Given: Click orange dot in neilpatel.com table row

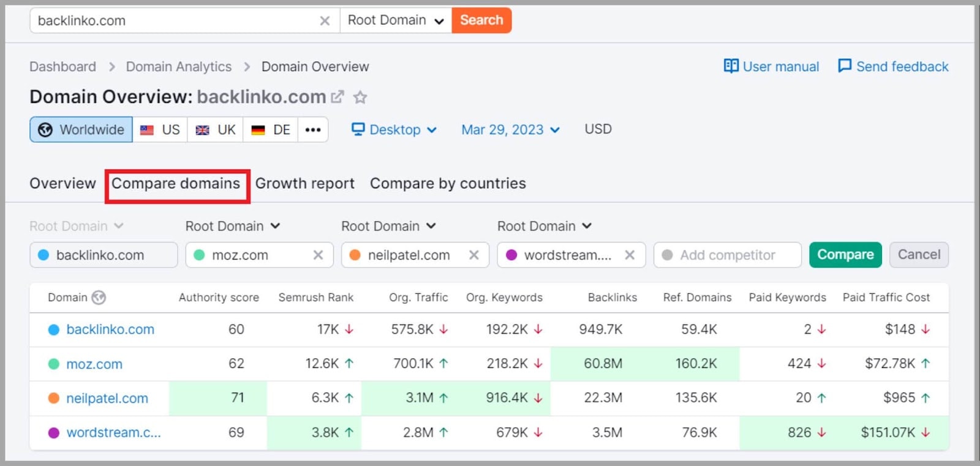Looking at the screenshot, I should pyautogui.click(x=54, y=398).
